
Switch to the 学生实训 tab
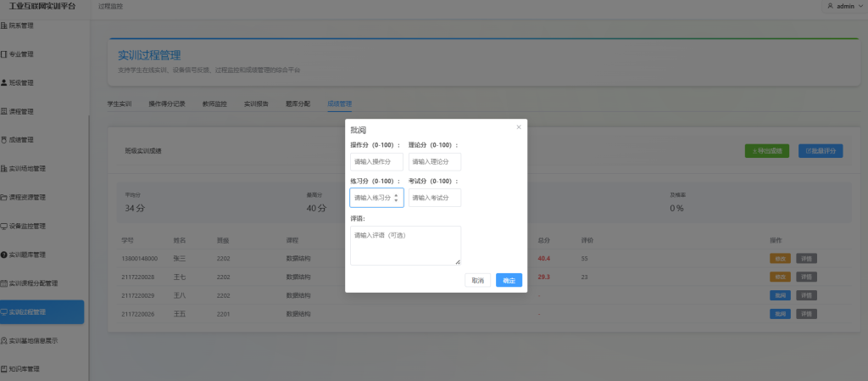(x=120, y=104)
